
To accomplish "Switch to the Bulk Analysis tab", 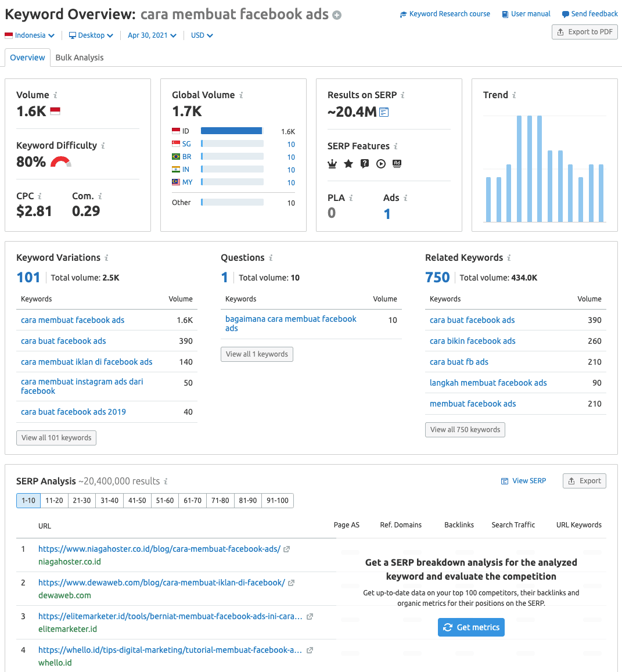I will (80, 58).
